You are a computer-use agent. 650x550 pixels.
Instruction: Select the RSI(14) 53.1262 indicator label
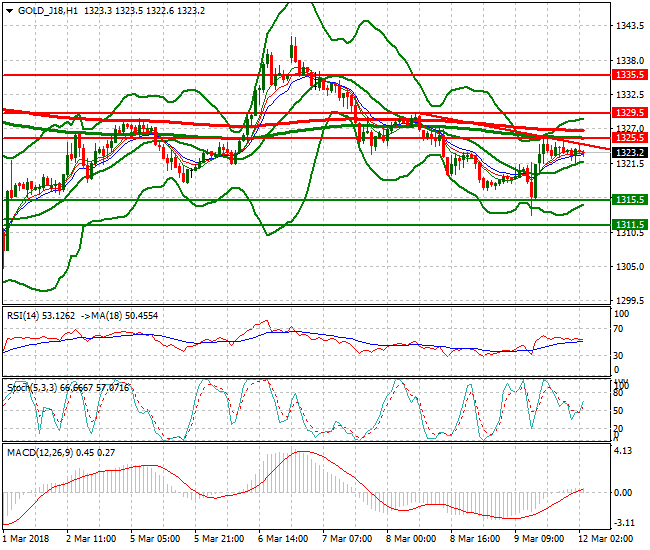click(41, 316)
